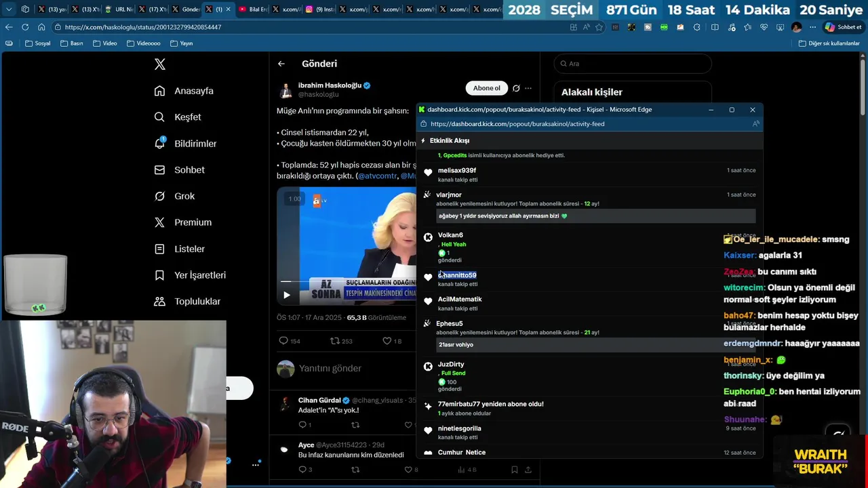
Task: Click the Yanıtını gönder reply field
Action: coord(330,368)
